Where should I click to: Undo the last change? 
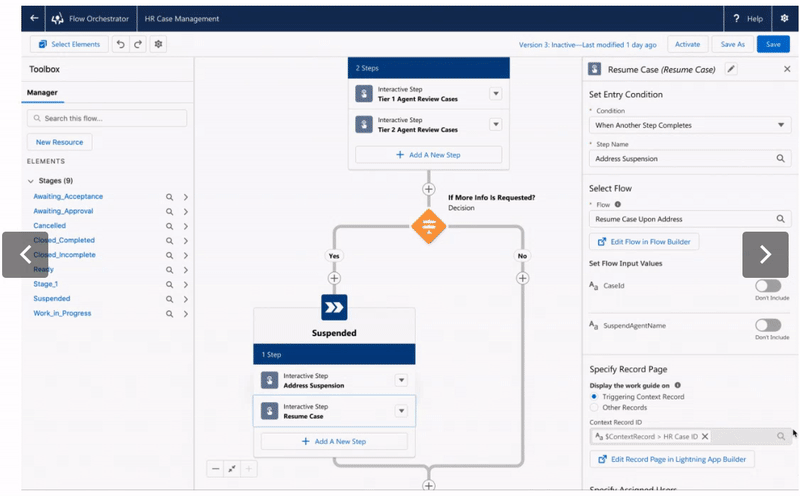(120, 44)
